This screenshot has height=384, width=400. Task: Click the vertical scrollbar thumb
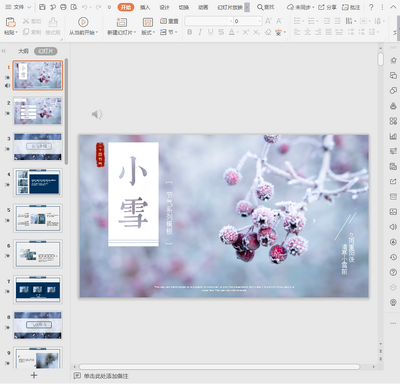click(380, 59)
